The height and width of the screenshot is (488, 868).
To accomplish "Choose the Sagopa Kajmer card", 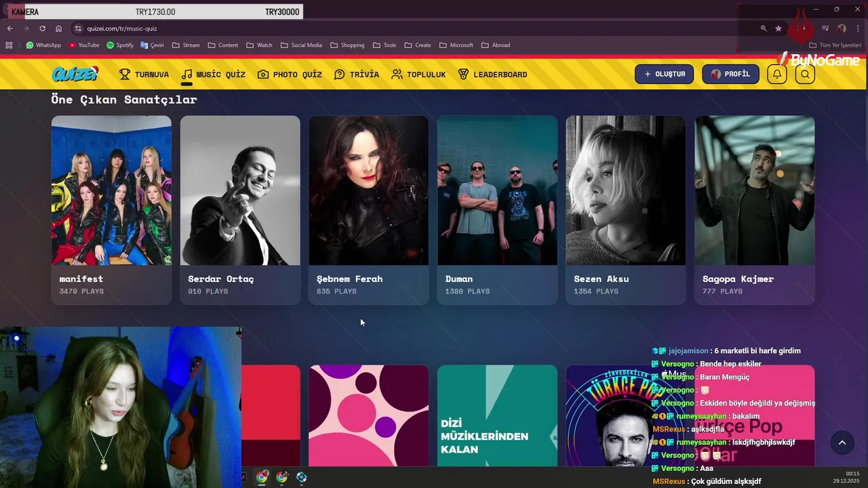I will (x=755, y=210).
